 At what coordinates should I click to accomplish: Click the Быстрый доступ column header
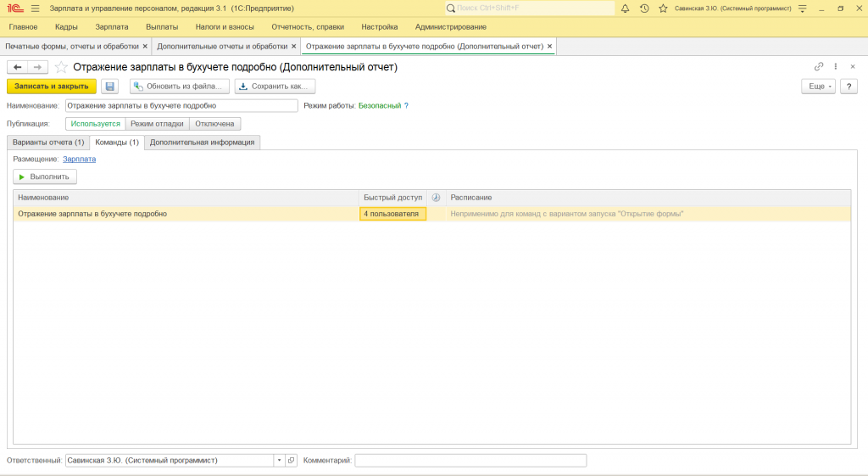[393, 197]
